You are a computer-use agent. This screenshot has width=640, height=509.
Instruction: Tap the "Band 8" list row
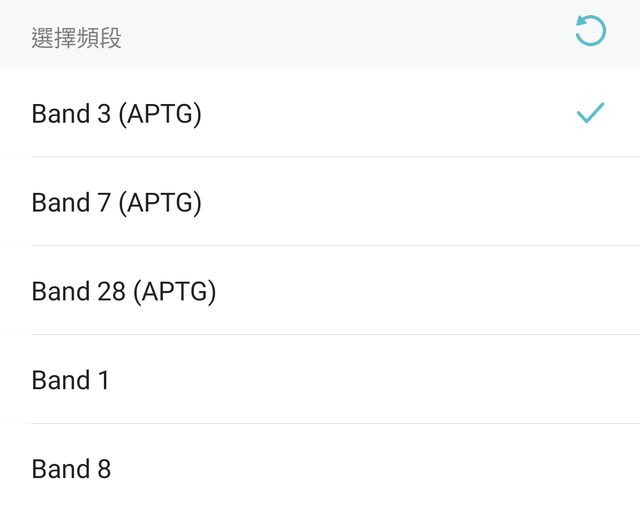point(320,469)
